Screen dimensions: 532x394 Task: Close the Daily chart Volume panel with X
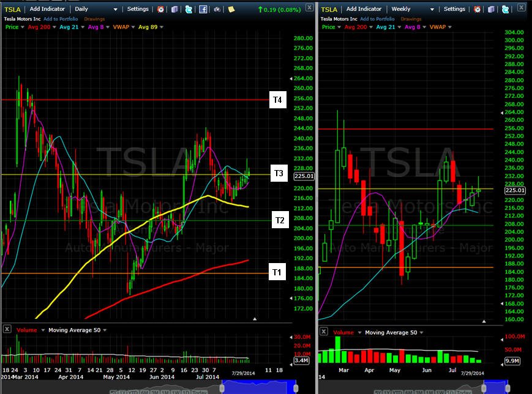[x=7, y=329]
